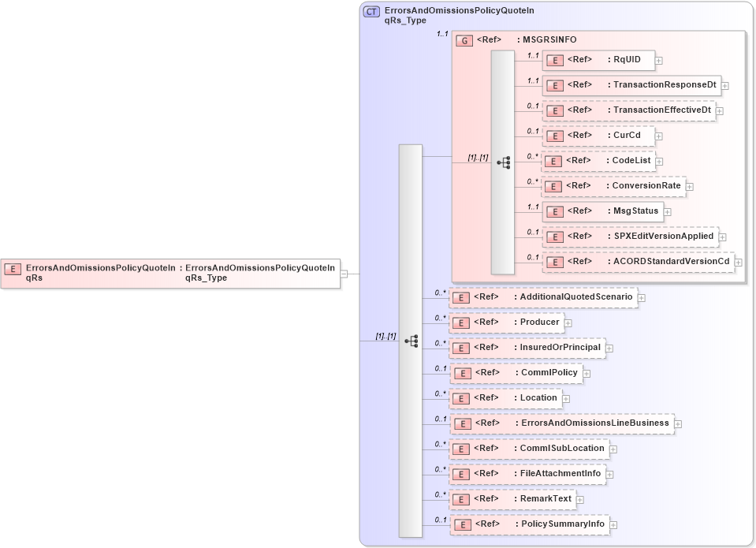Click the G group icon beside MSGRSINFO
756x548 pixels.
tap(464, 40)
